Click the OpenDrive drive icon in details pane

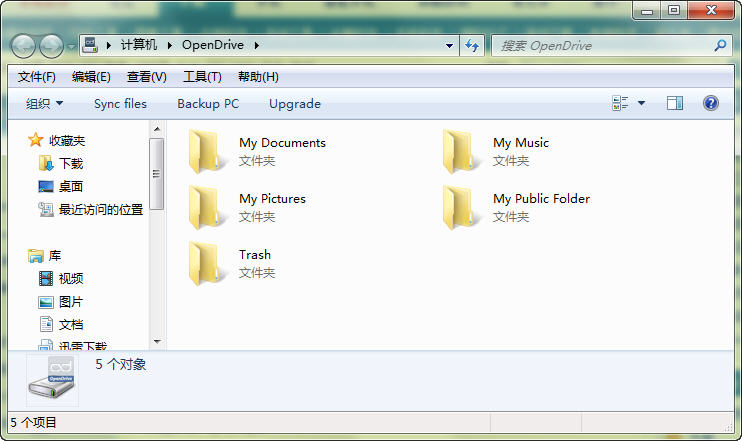[x=51, y=381]
